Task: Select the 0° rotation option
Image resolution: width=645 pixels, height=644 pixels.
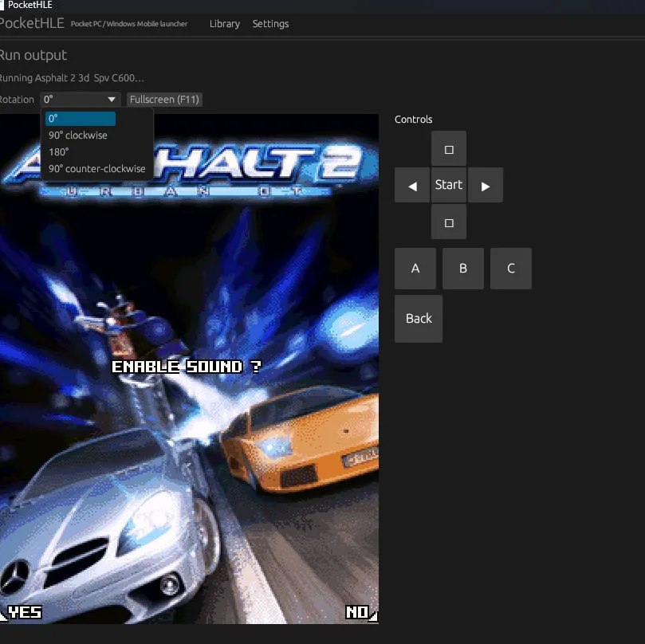Action: coord(81,119)
